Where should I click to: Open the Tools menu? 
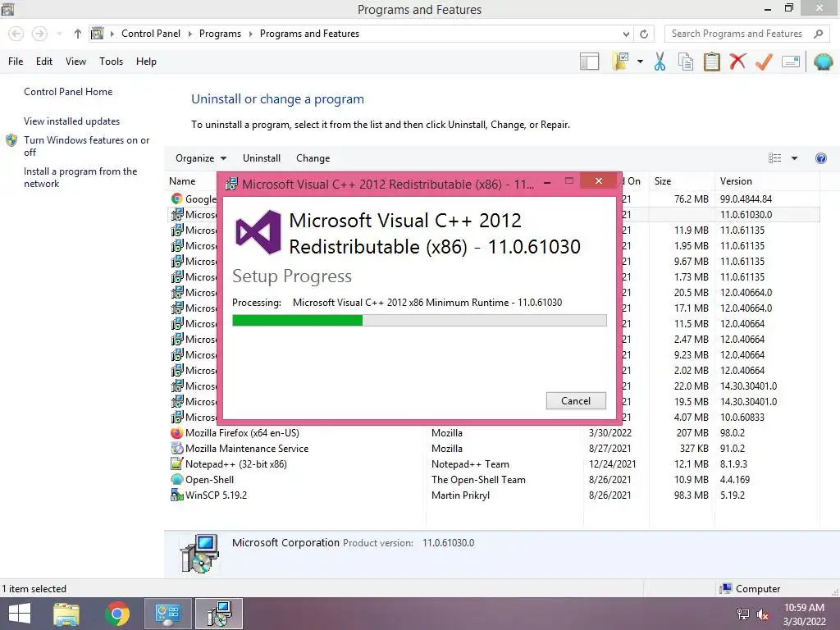(x=111, y=62)
